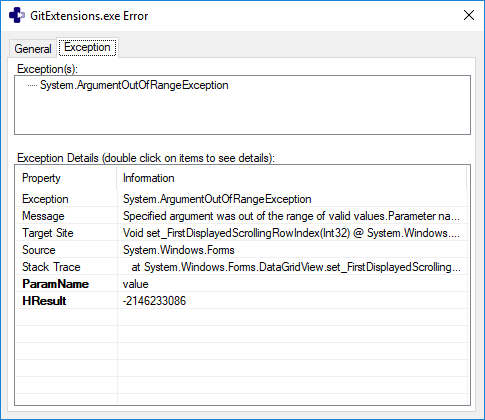The height and width of the screenshot is (420, 485).
Task: Select the Source property row
Action: [x=242, y=250]
